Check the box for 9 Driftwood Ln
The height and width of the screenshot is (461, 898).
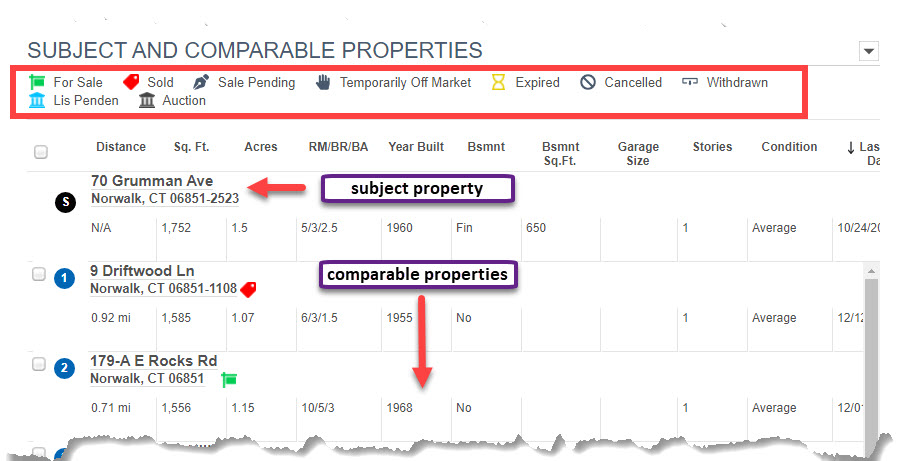click(x=38, y=274)
